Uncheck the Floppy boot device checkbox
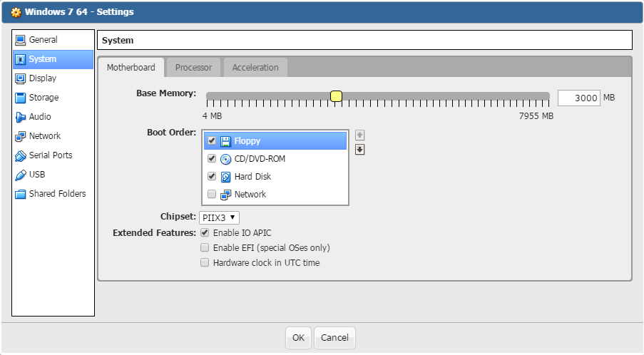The width and height of the screenshot is (644, 355). tap(212, 141)
